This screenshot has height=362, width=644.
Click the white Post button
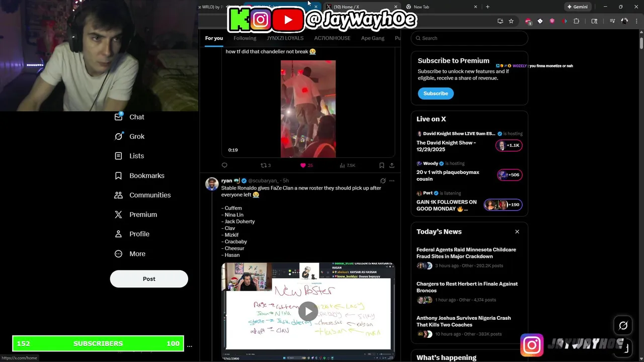pos(149,279)
